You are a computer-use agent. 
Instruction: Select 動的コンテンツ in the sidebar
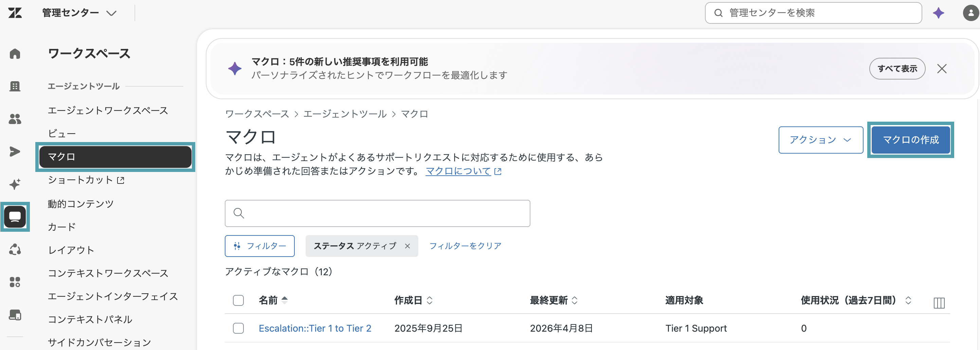point(81,204)
